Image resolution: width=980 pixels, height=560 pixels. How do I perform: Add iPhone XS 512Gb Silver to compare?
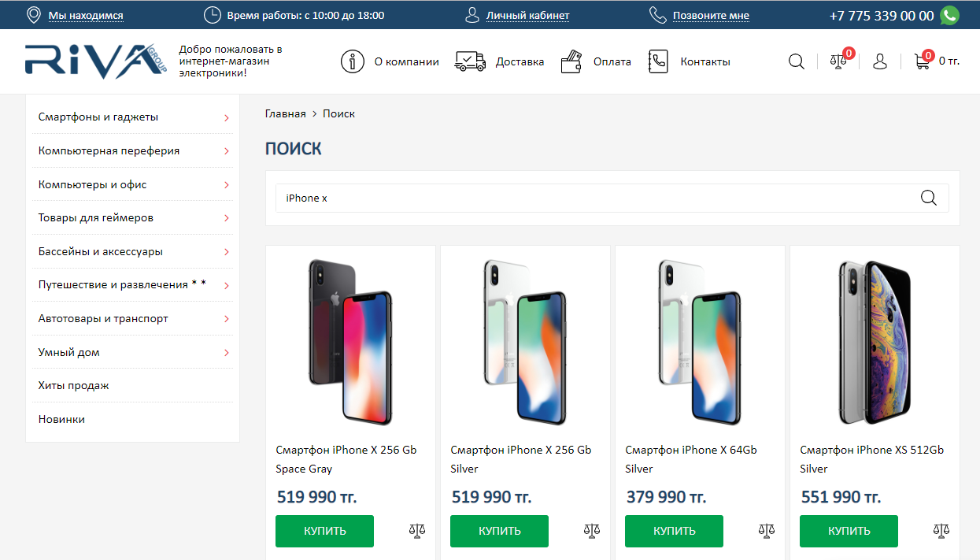pos(941,531)
